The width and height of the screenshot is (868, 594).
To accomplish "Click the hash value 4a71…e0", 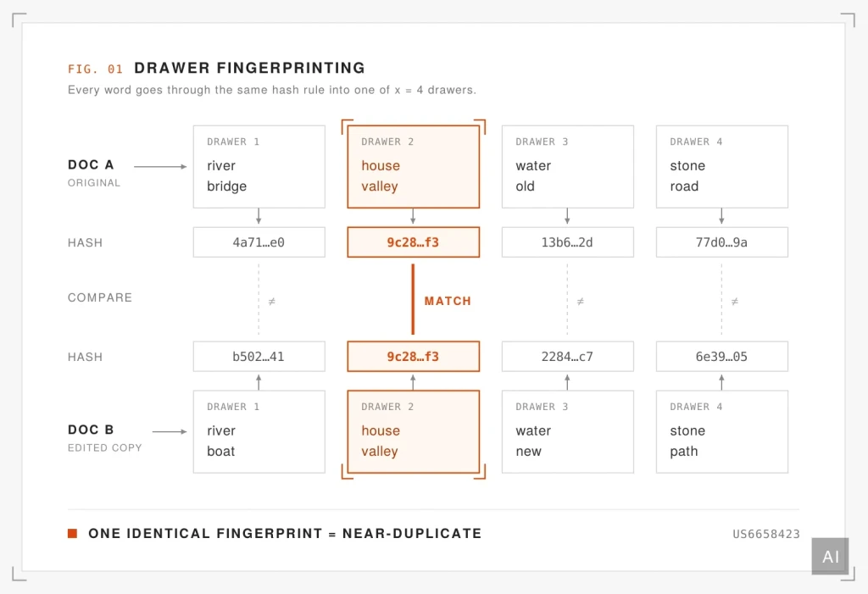I will (259, 242).
